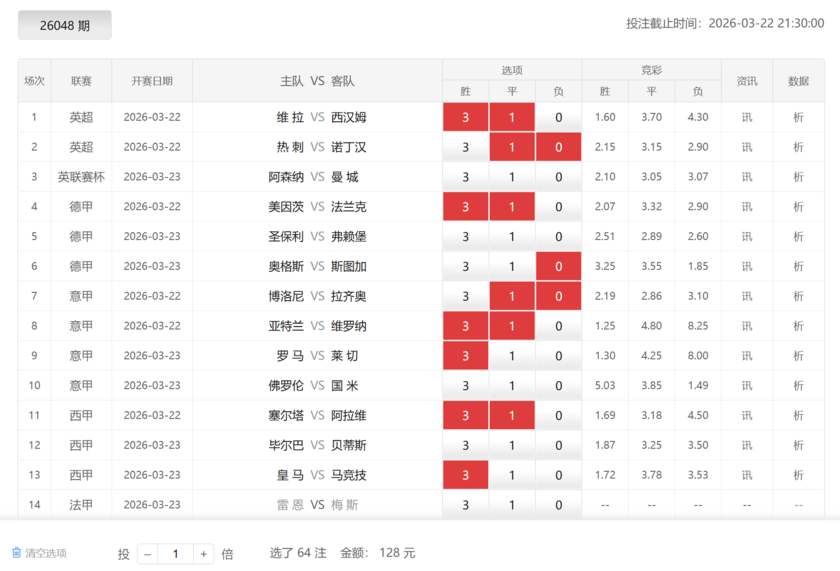The image size is (840, 571).
Task: Click the deadline 2026-03-22 21:30:00 text
Action: (x=766, y=23)
